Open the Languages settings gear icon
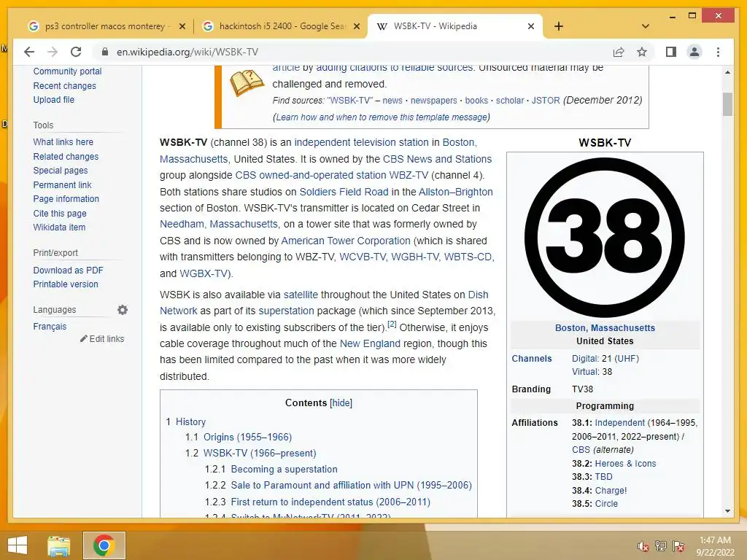This screenshot has height=560, width=747. click(123, 310)
